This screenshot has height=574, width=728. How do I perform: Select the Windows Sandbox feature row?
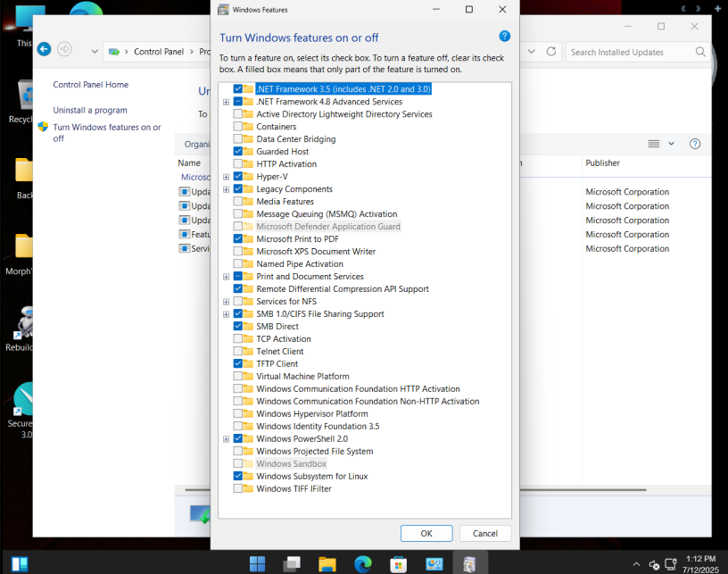(x=291, y=463)
